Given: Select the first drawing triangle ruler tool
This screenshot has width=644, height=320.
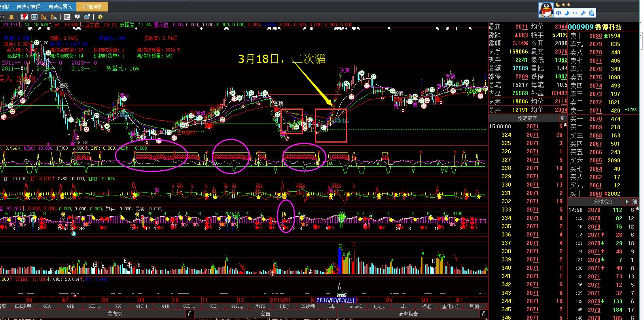Looking at the screenshot, I should tap(44, 17).
